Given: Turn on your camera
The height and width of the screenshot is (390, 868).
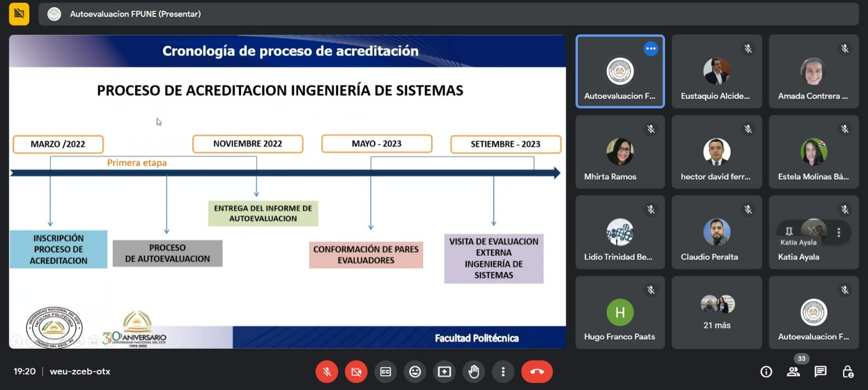Looking at the screenshot, I should pos(356,372).
